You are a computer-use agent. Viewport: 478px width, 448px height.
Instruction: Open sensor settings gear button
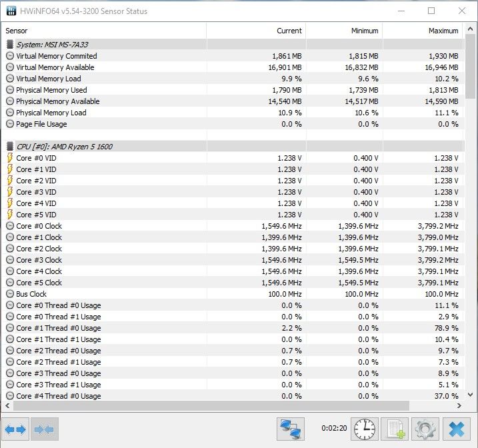425,429
